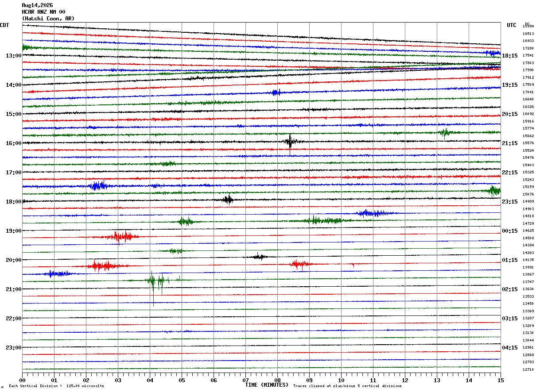The height and width of the screenshot is (392, 536).
Task: Click the 00 minute axis label
Action: (x=22, y=380)
